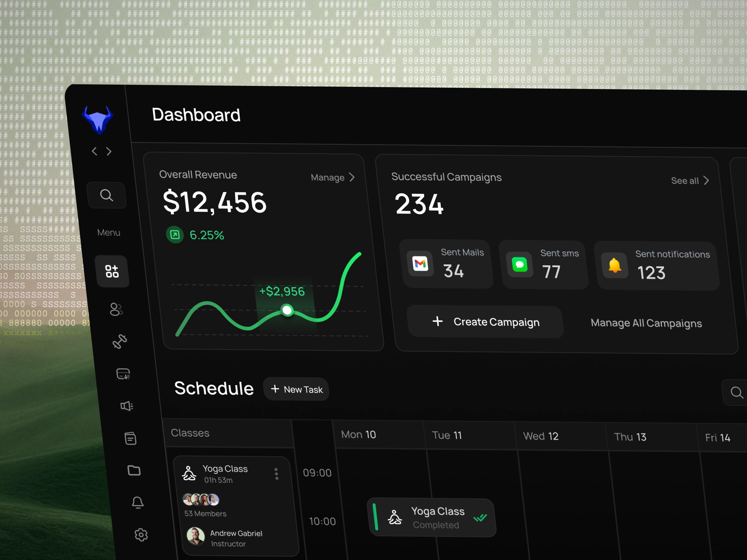Click the Gmail icon in Sent Mails

(420, 264)
